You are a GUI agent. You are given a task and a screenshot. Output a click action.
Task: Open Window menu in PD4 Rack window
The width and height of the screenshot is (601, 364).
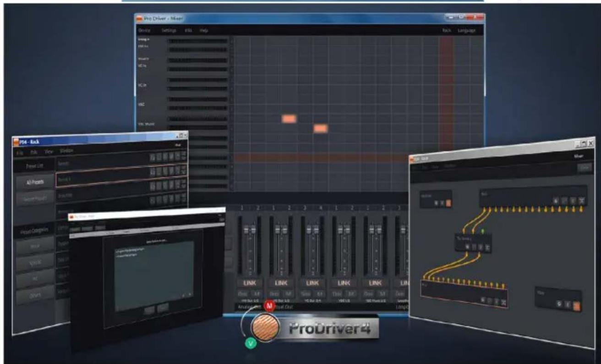click(66, 150)
